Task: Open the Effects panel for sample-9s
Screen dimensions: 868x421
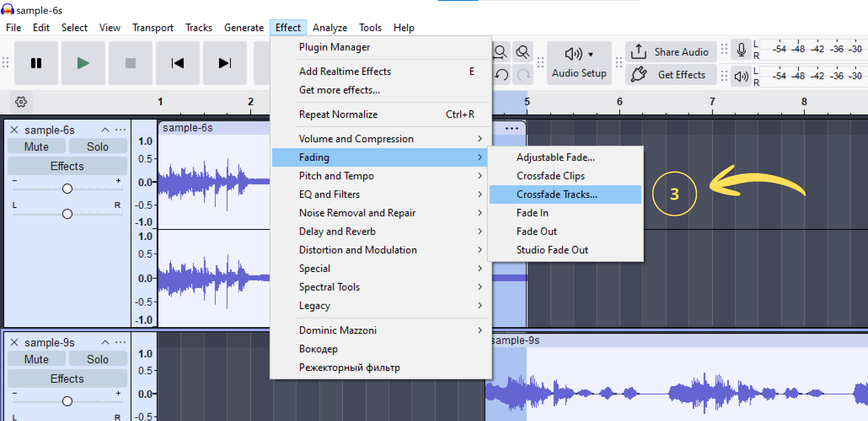Action: pos(67,378)
